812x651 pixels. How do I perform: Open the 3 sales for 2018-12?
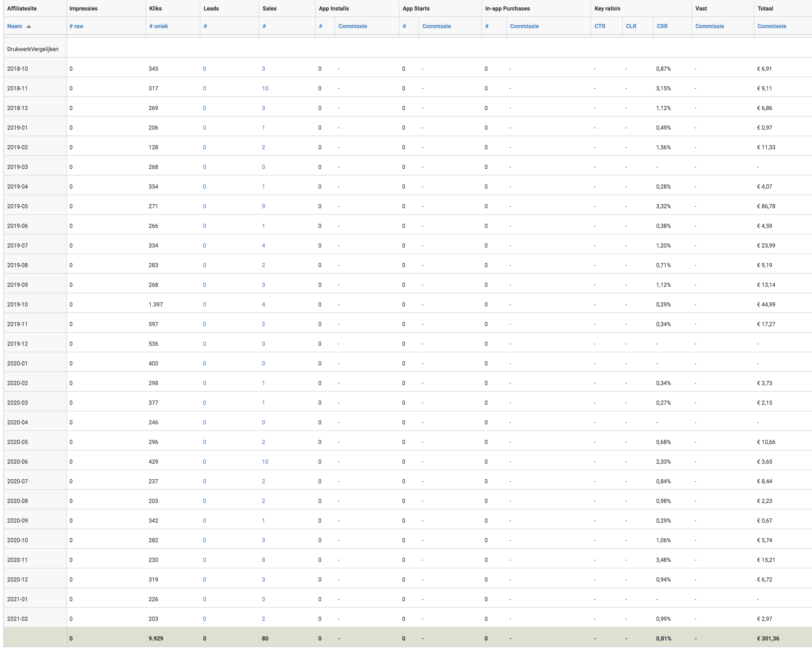click(x=264, y=108)
